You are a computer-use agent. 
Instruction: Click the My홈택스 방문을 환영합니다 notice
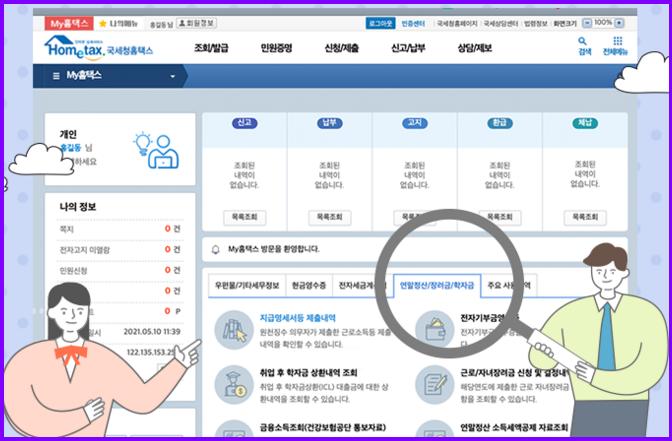click(x=273, y=249)
